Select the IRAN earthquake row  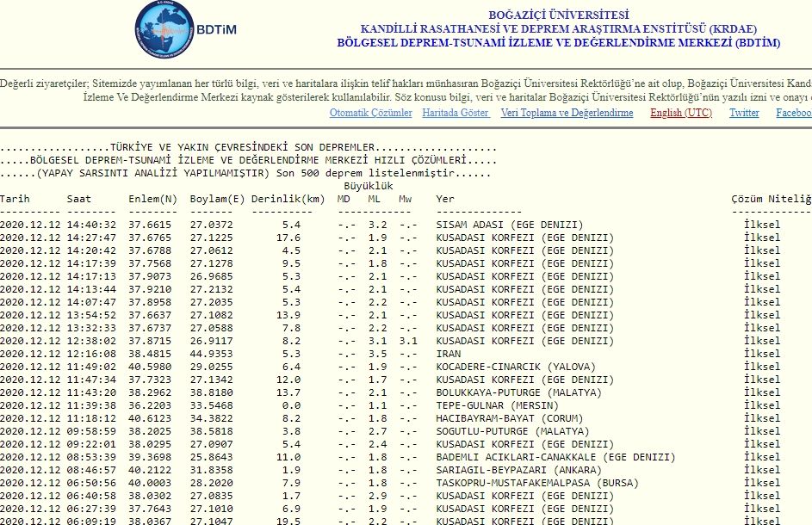449,354
